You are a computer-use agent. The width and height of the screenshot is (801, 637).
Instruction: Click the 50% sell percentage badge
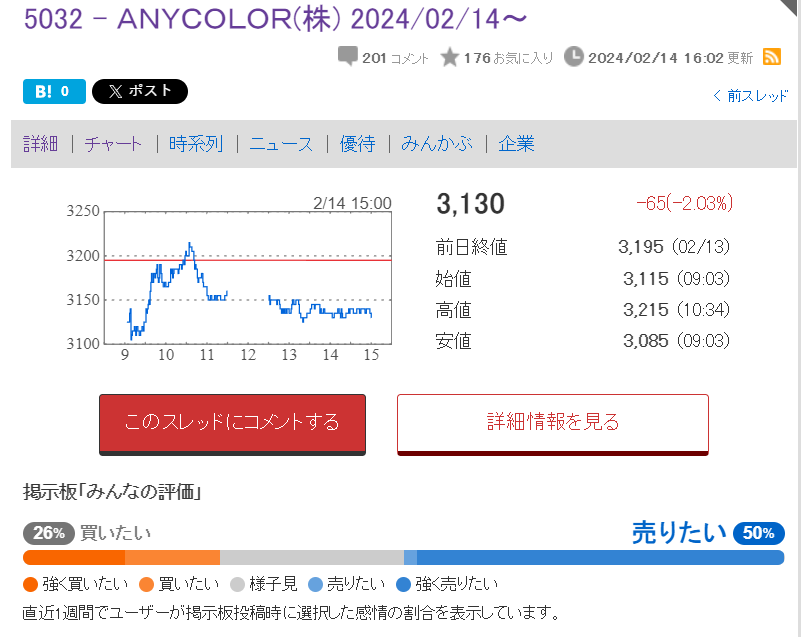pyautogui.click(x=759, y=533)
